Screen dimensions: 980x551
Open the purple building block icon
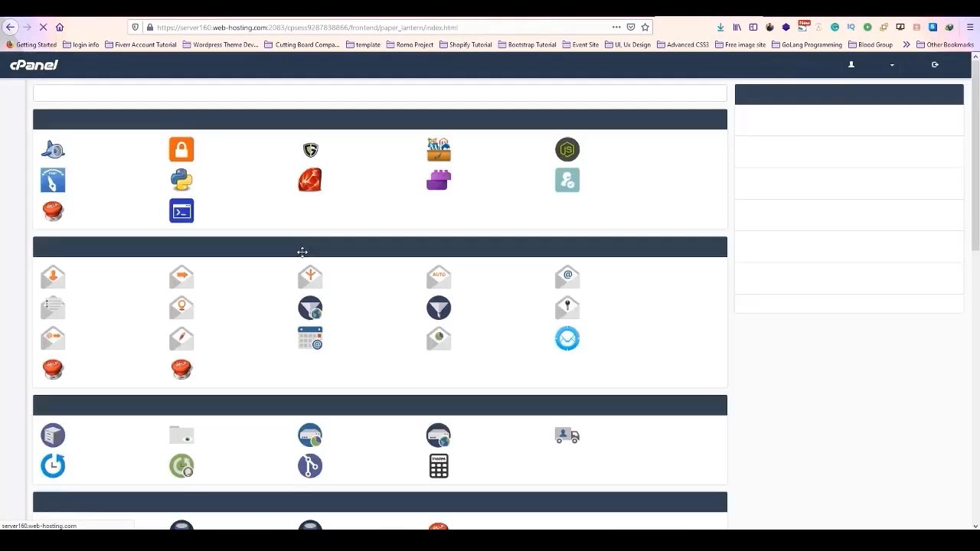click(439, 180)
